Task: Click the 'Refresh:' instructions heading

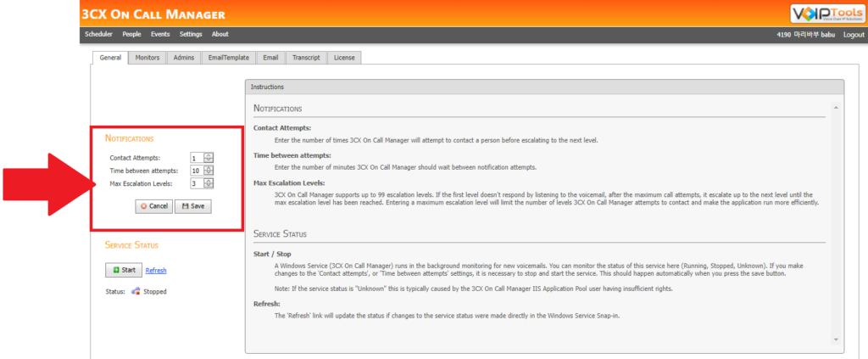Action: click(266, 304)
